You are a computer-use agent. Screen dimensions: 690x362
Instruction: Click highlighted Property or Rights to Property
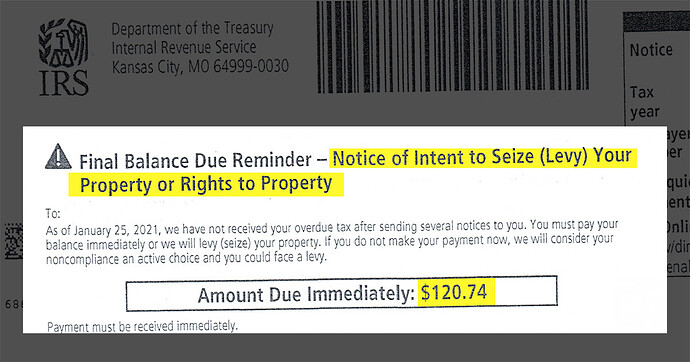click(206, 184)
